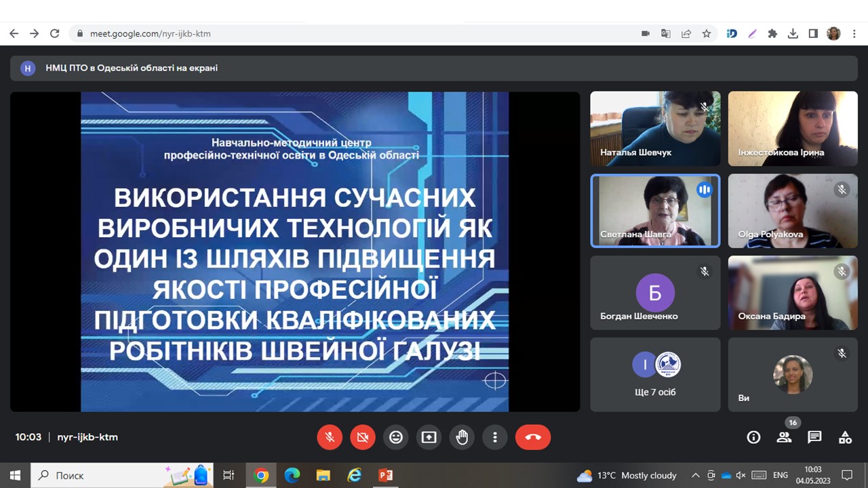The image size is (868, 488).
Task: Reload the Google Meet page
Action: [x=55, y=33]
